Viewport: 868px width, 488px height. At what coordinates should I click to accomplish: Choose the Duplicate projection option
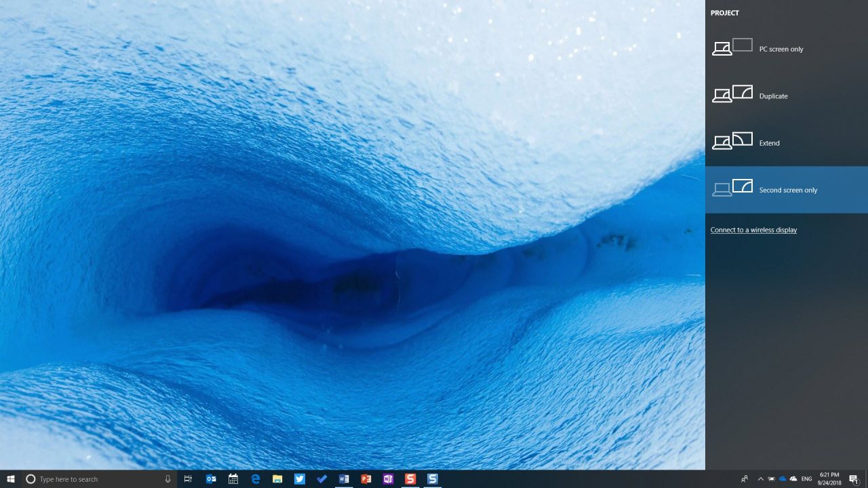(787, 96)
